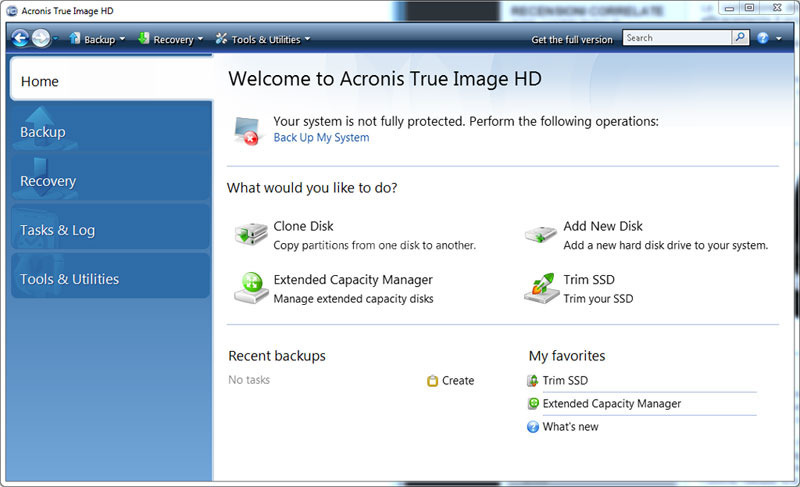Click the Back navigation arrow icon
Screen dimensions: 800x487
(20, 38)
